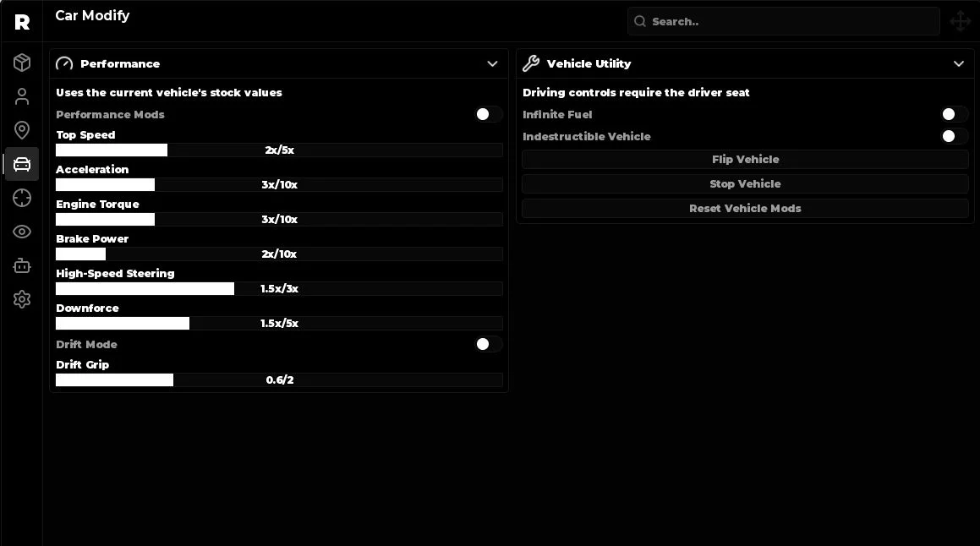Open the crosshair aim sidebar section
This screenshot has height=546, width=980.
pos(22,198)
